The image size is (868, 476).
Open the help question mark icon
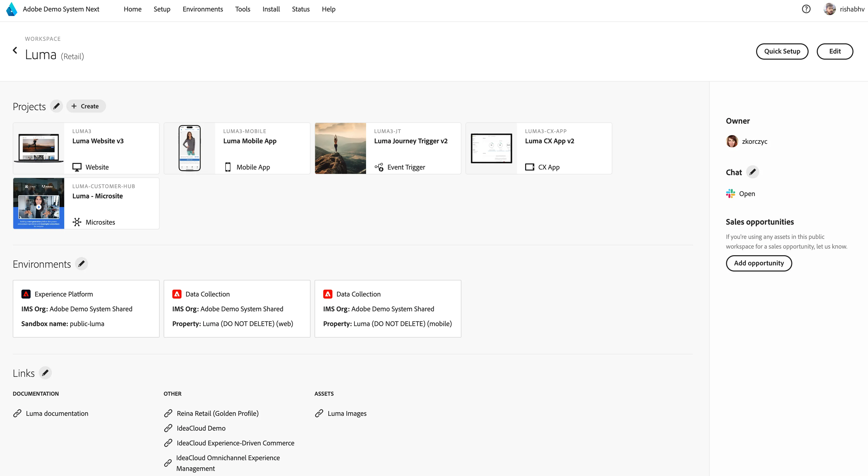[x=806, y=9]
